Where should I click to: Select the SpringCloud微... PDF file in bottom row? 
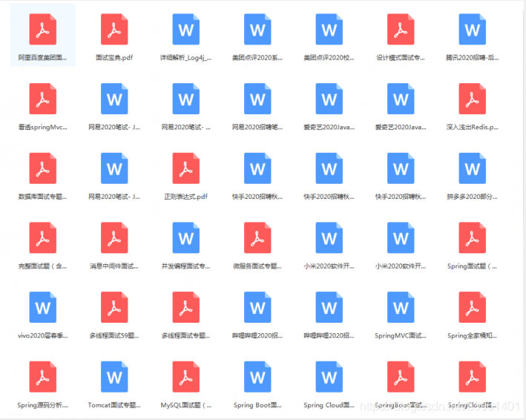pos(473,377)
